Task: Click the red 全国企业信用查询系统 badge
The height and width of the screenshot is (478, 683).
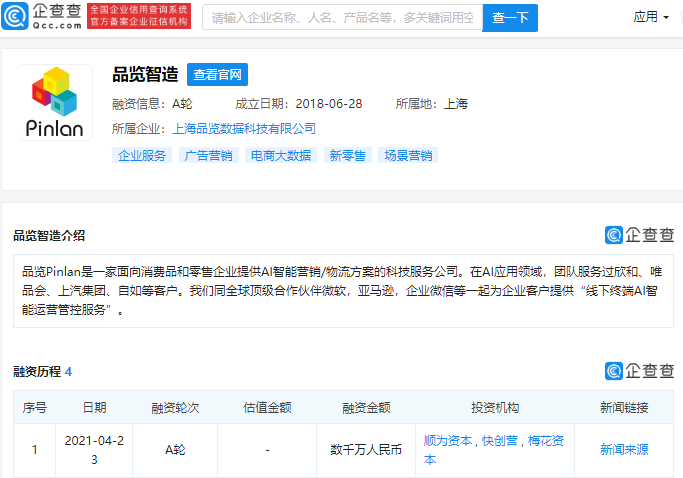Action: (x=139, y=16)
